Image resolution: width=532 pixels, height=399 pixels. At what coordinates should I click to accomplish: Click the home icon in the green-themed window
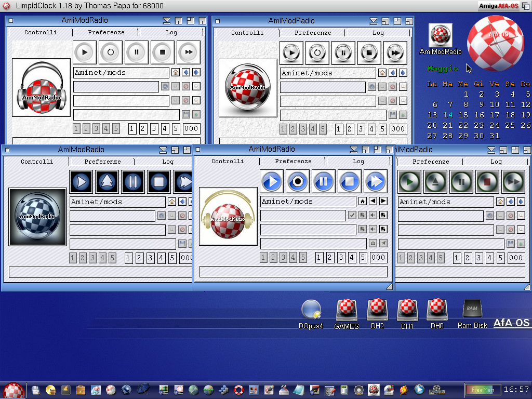coord(500,202)
